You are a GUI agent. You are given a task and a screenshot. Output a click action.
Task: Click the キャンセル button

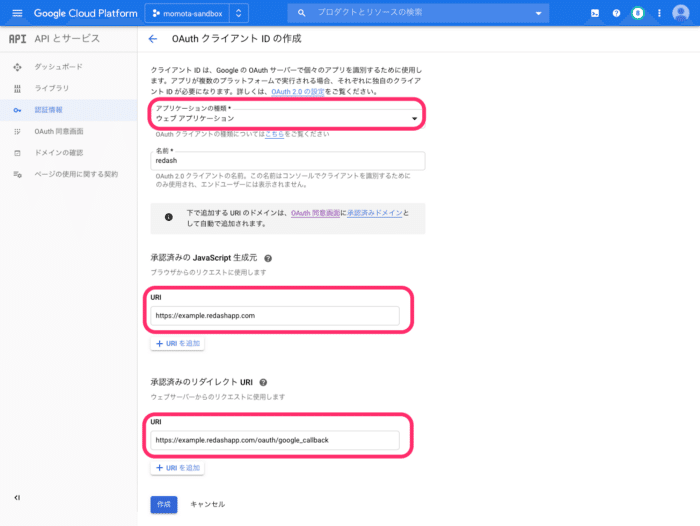click(208, 505)
